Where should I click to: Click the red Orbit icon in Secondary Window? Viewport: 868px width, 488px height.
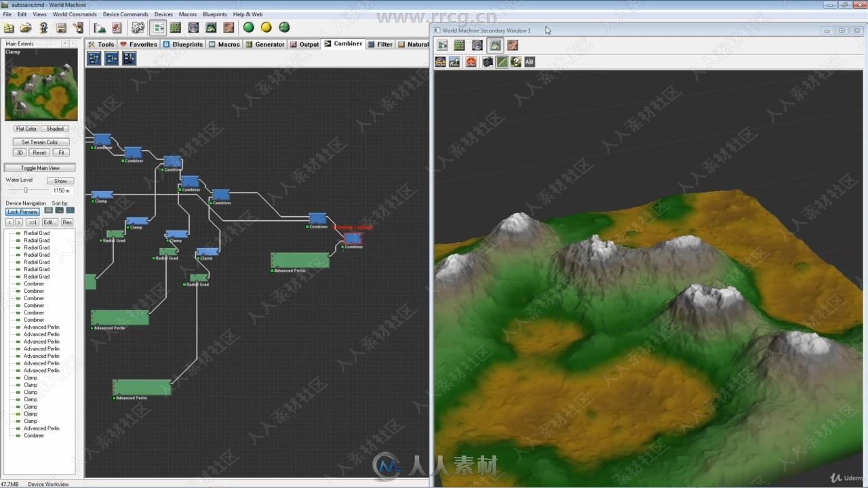point(471,62)
